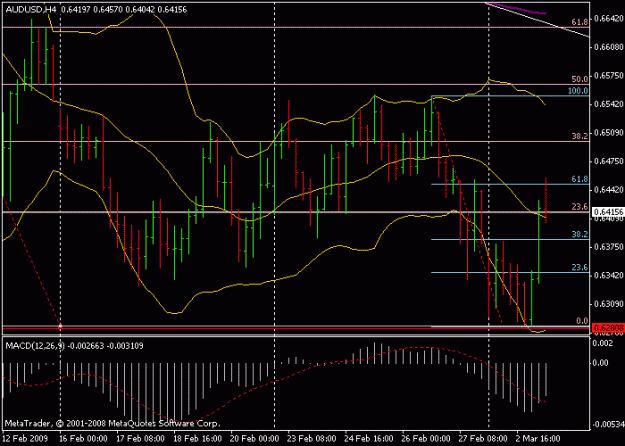Click the 18 Feb 16:00 time label
Image resolution: width=625 pixels, height=446 pixels.
[x=198, y=438]
